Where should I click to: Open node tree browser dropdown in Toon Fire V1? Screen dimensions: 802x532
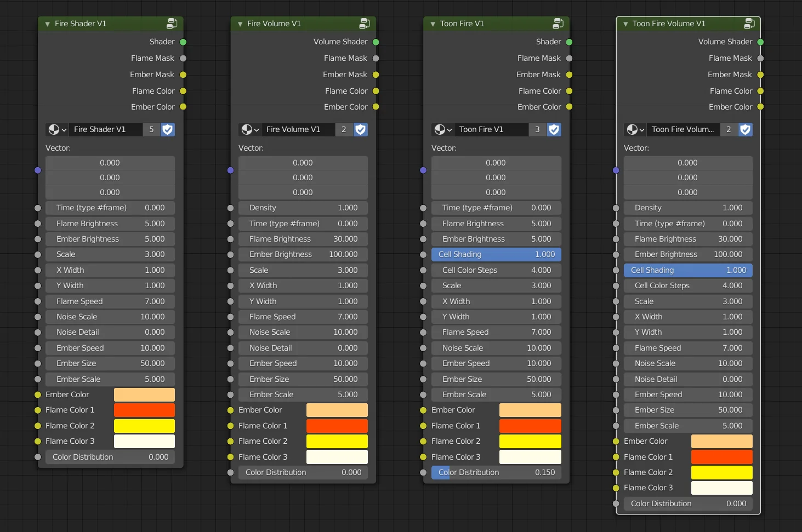[442, 129]
